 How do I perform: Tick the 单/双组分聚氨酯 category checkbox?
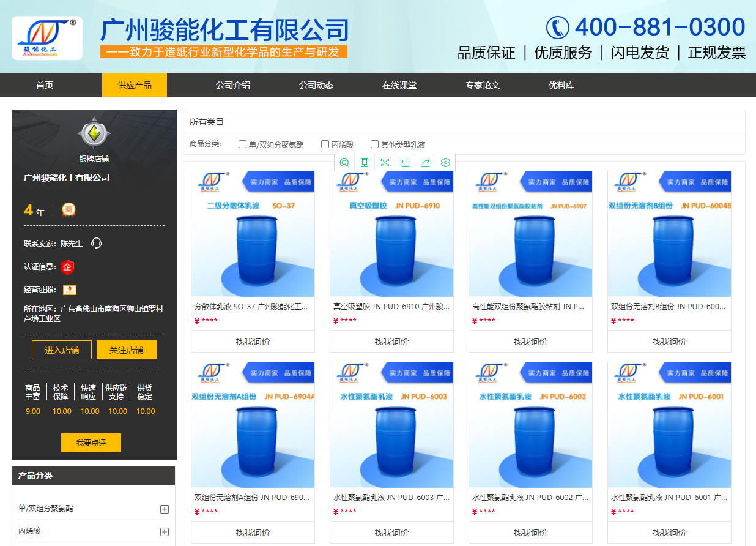pyautogui.click(x=242, y=144)
